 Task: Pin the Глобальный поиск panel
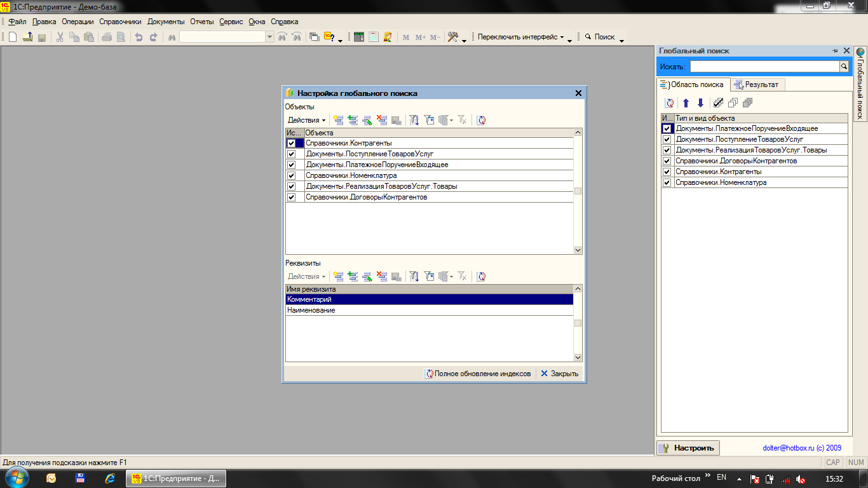point(835,50)
